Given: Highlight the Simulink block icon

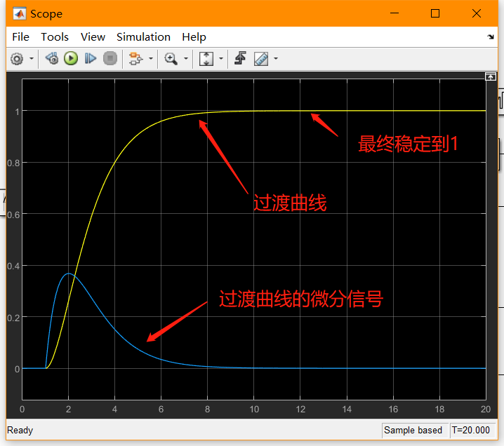Looking at the screenshot, I should 135,59.
